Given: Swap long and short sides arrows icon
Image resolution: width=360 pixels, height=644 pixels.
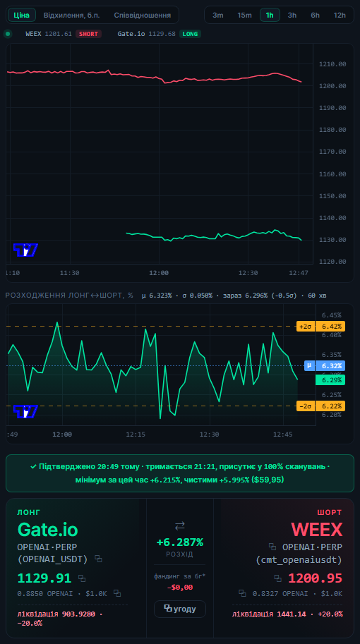Looking at the screenshot, I should pos(179,525).
